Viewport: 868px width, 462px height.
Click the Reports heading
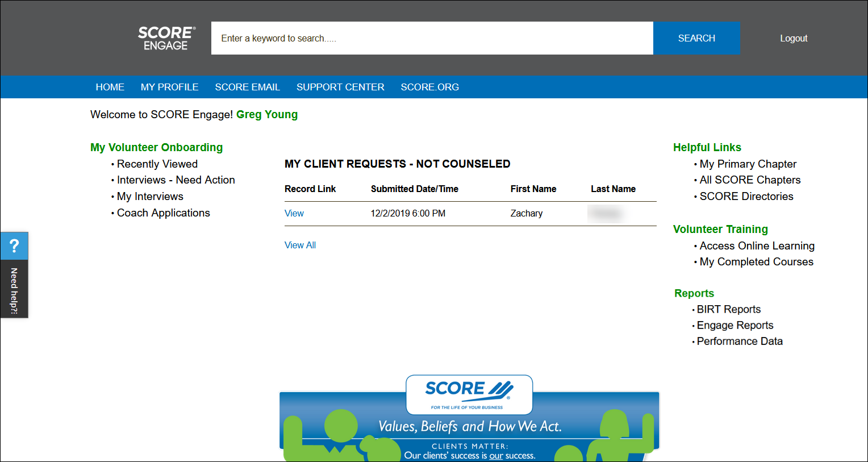(694, 293)
